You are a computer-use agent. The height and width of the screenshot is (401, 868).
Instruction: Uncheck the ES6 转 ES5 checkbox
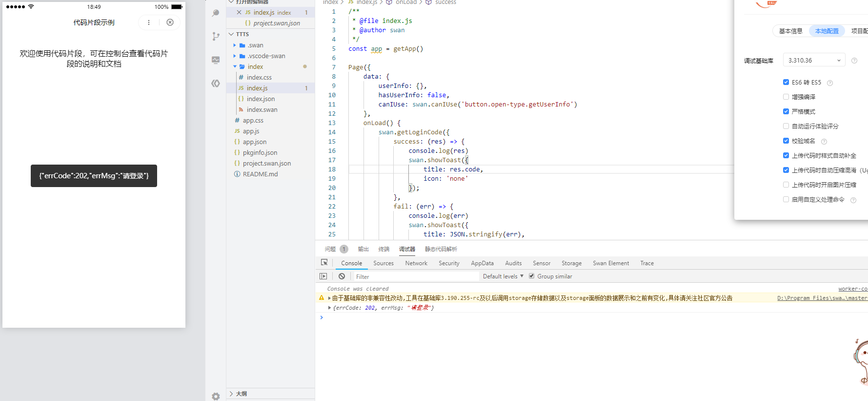point(786,82)
